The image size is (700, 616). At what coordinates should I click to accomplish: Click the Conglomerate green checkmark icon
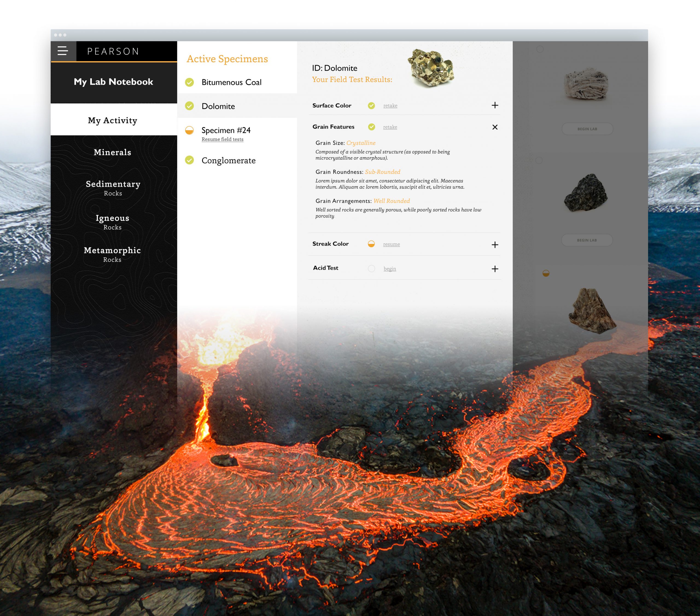(189, 160)
